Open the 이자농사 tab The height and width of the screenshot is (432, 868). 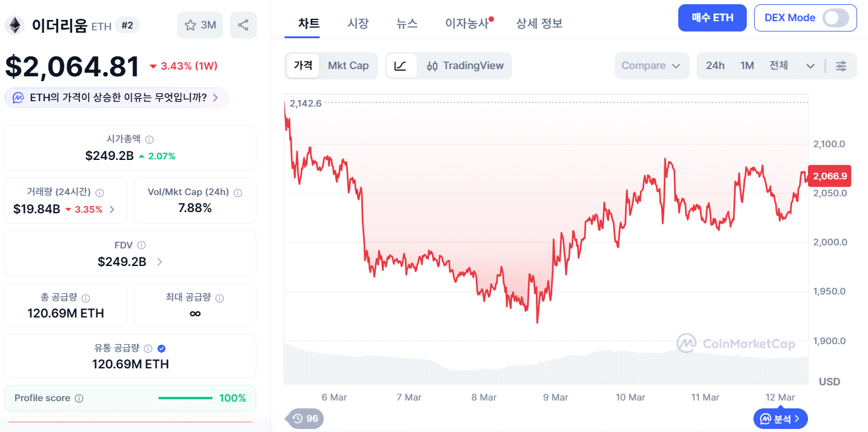pyautogui.click(x=467, y=23)
